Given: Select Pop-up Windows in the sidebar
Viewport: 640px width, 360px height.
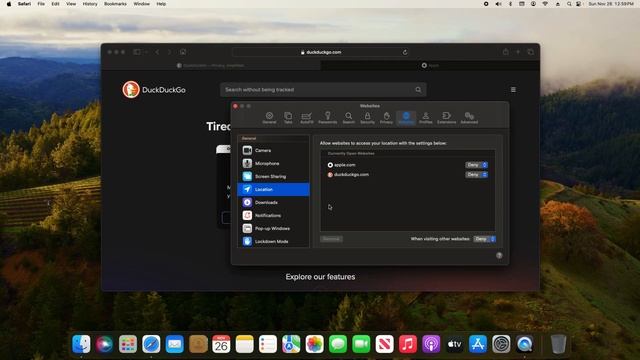Looking at the screenshot, I should (x=273, y=229).
